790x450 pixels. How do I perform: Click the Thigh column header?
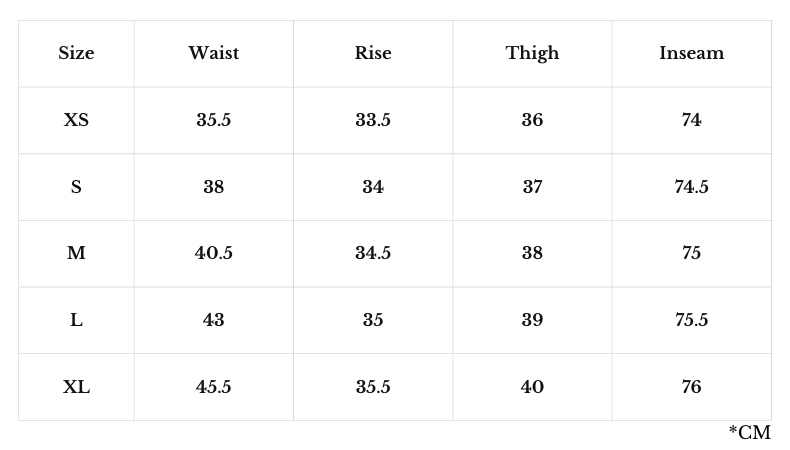pos(532,53)
